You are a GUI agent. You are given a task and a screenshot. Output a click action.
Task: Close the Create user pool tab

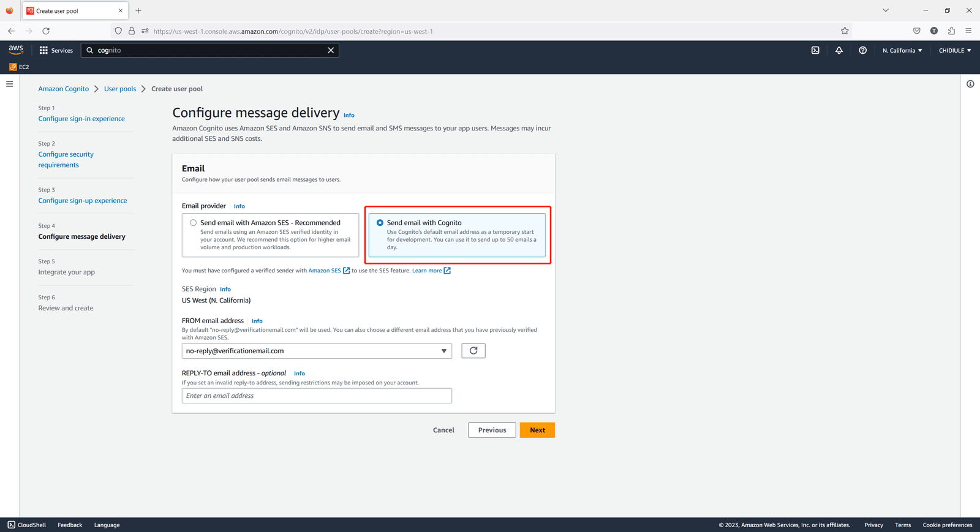[x=121, y=10]
